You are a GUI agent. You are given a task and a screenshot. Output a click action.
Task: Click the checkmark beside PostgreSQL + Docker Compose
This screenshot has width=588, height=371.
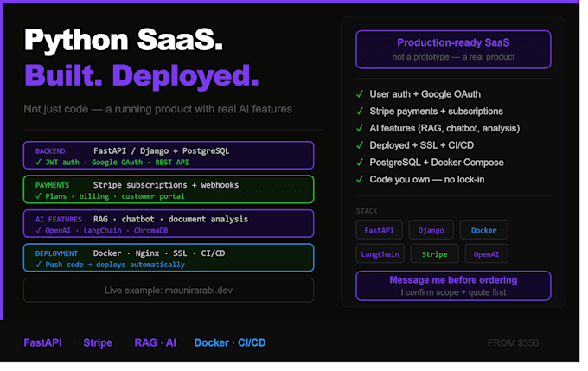point(360,163)
